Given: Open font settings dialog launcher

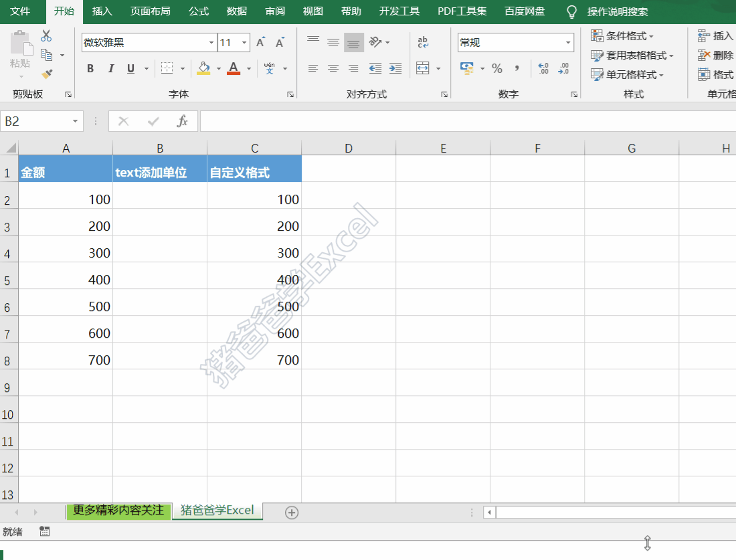Looking at the screenshot, I should point(290,95).
